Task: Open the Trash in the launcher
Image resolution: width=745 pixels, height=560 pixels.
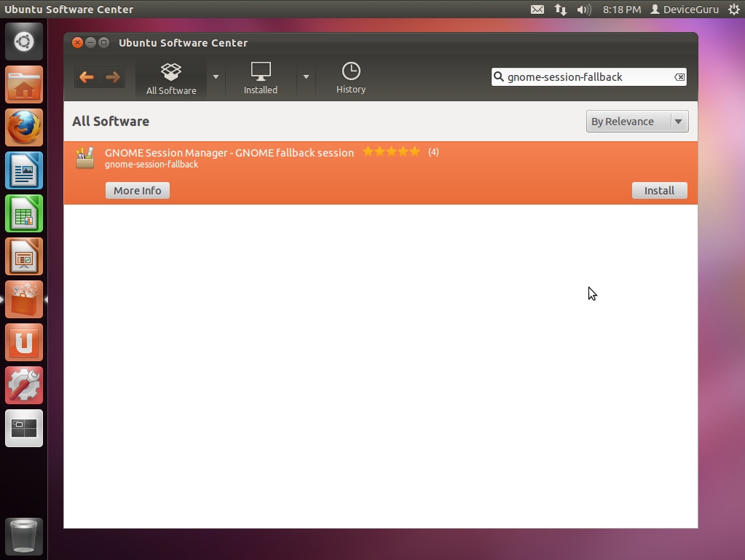Action: click(24, 537)
